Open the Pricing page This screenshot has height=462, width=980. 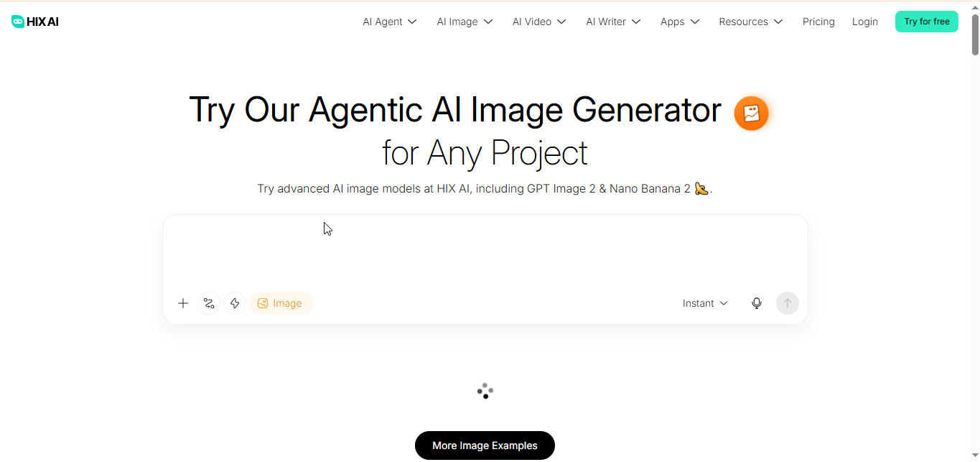click(818, 22)
